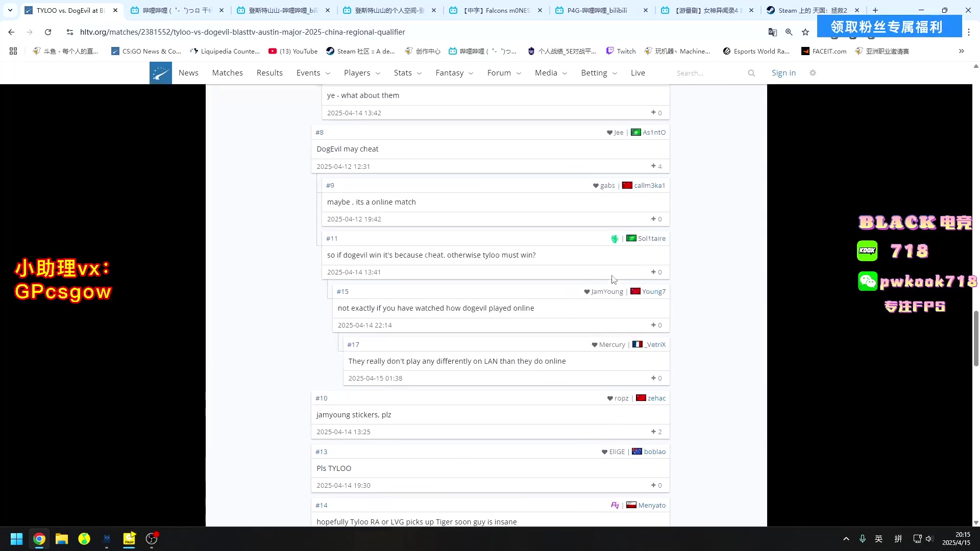Click the HLTV logo icon
The width and height of the screenshot is (980, 551).
(160, 73)
